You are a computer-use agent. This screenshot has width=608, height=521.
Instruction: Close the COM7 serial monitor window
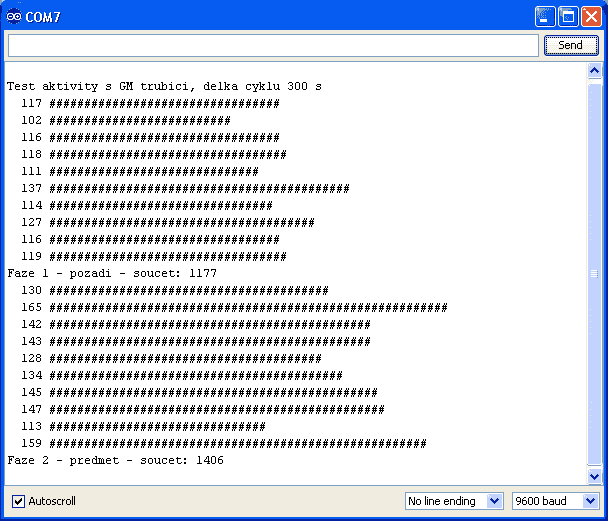(x=591, y=17)
